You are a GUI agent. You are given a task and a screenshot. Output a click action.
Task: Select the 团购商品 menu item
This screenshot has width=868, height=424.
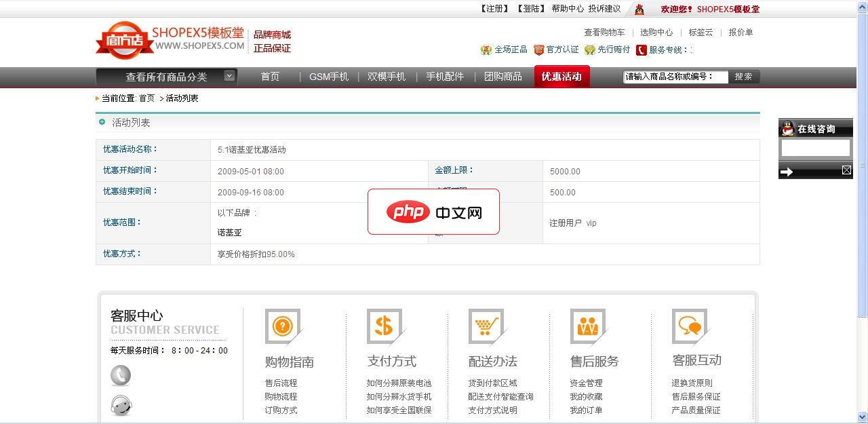click(503, 77)
